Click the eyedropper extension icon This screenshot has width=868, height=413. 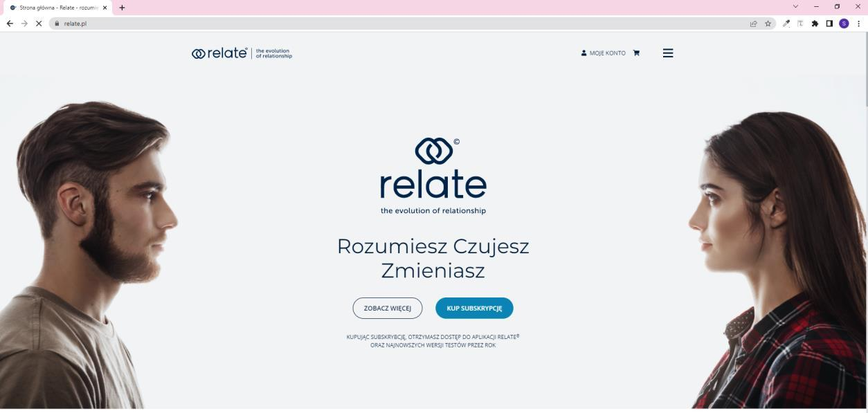pos(787,23)
